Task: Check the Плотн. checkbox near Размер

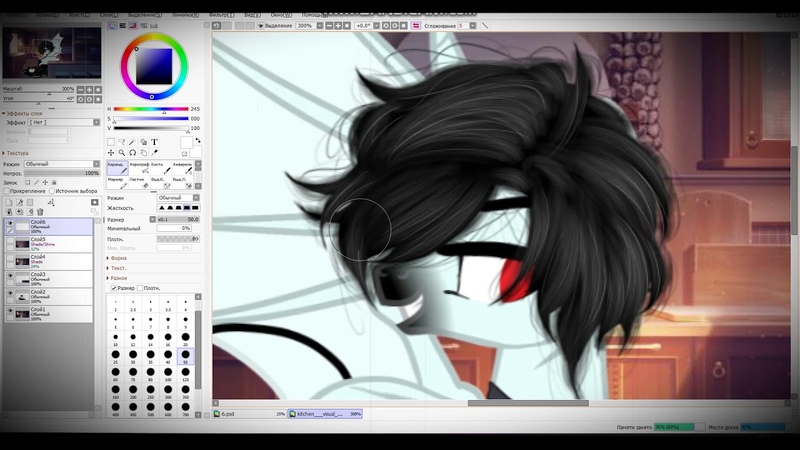Action: [x=140, y=288]
